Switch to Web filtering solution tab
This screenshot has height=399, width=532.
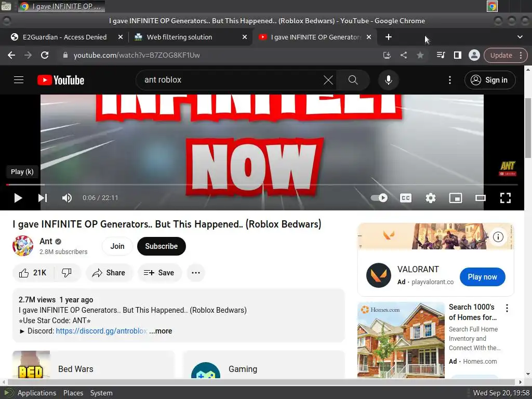tap(179, 37)
